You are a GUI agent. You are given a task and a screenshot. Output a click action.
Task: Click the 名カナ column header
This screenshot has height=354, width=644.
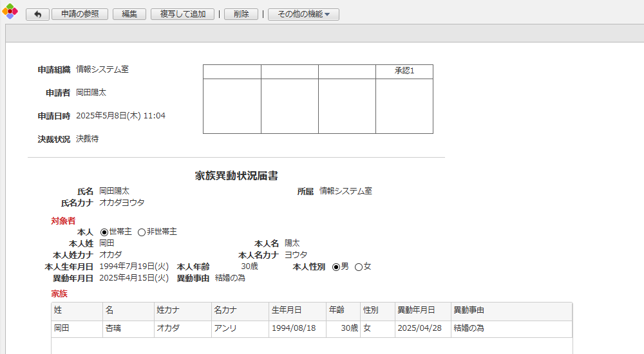(240, 311)
